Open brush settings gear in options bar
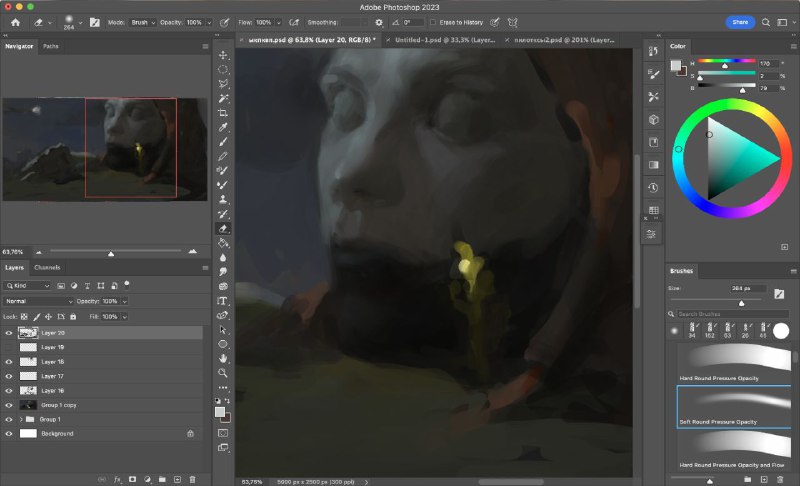Screen dimensions: 800x486 pyautogui.click(x=379, y=22)
